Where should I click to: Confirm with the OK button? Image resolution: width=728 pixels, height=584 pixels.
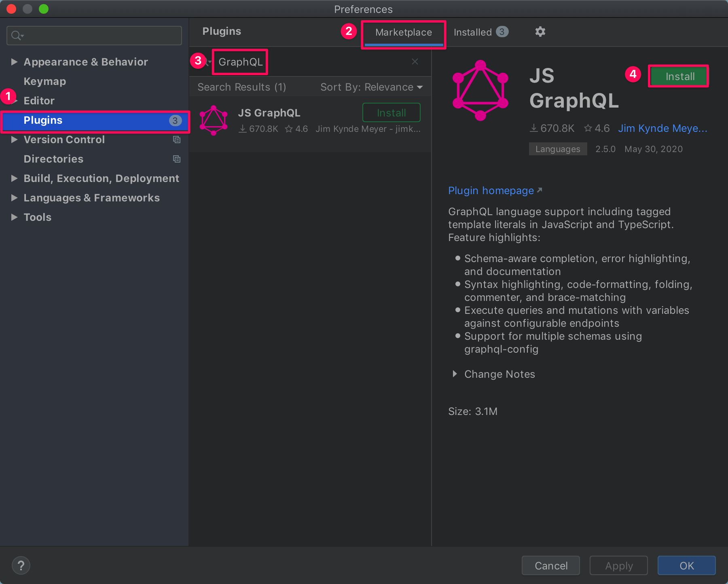click(687, 565)
